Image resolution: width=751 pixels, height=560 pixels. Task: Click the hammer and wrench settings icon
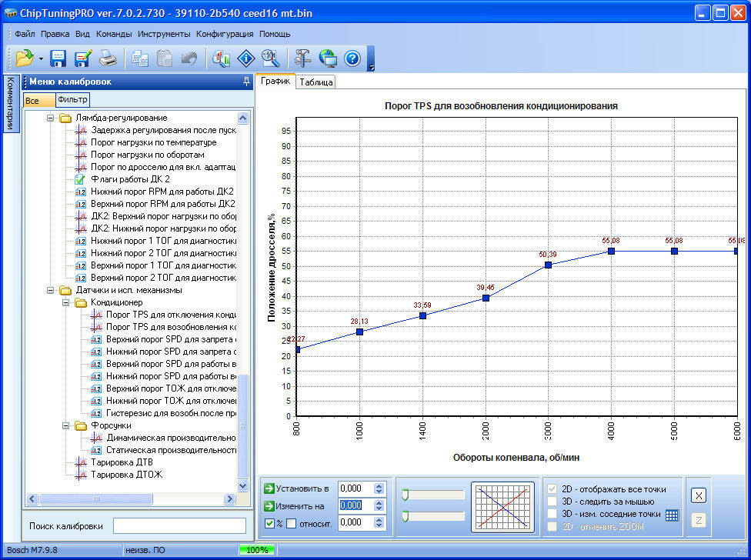point(303,58)
